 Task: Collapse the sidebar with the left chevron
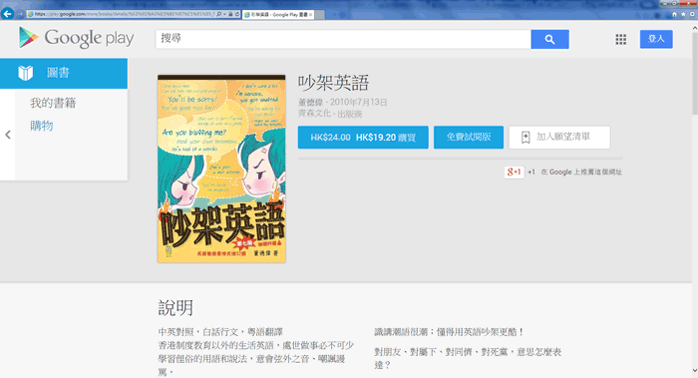(8, 134)
